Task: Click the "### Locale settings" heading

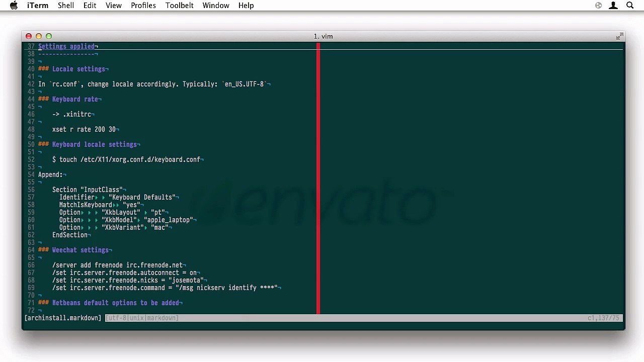Action: tap(72, 69)
